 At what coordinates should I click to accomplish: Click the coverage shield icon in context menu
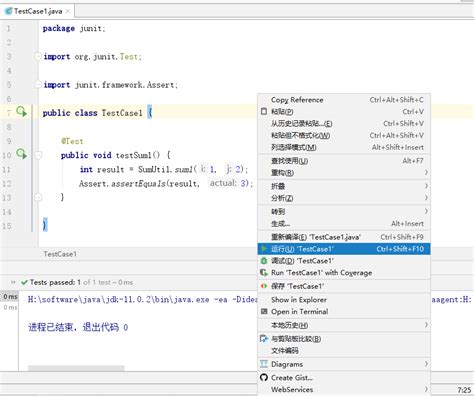click(264, 273)
